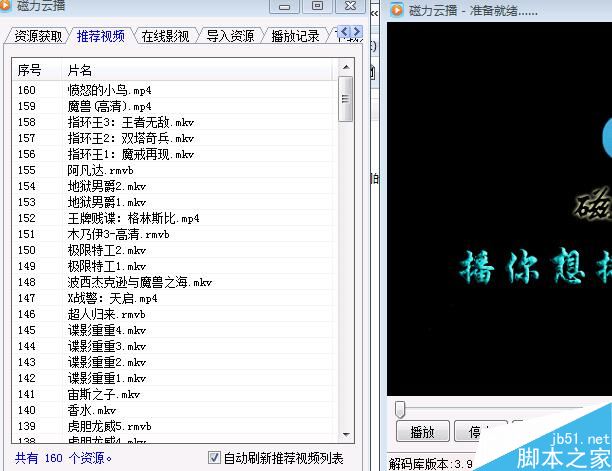Select 指环王1：魔戒再现.mkv entry
This screenshot has height=471, width=612.
coord(174,154)
